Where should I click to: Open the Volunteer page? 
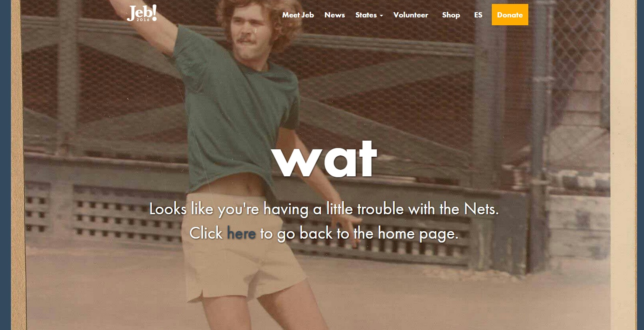410,15
